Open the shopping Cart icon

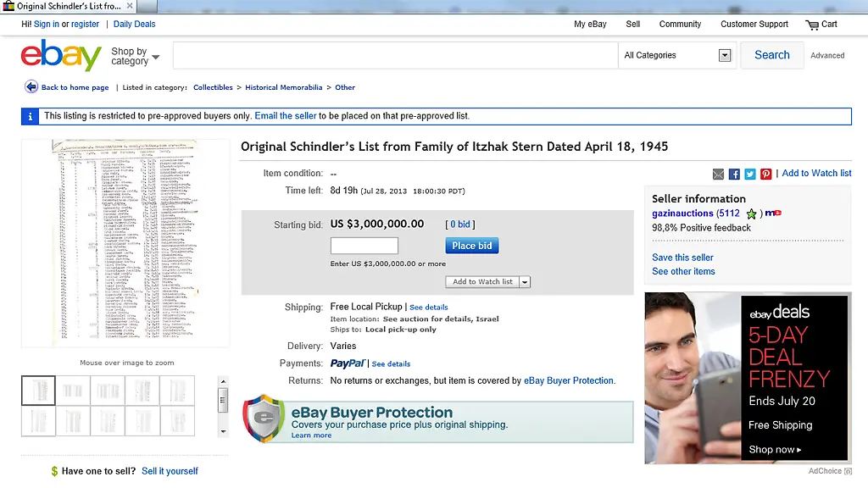coord(813,25)
